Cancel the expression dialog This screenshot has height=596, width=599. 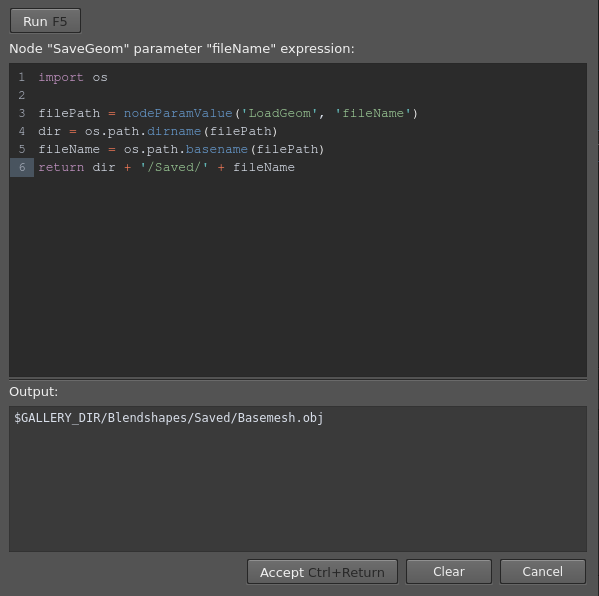point(542,572)
